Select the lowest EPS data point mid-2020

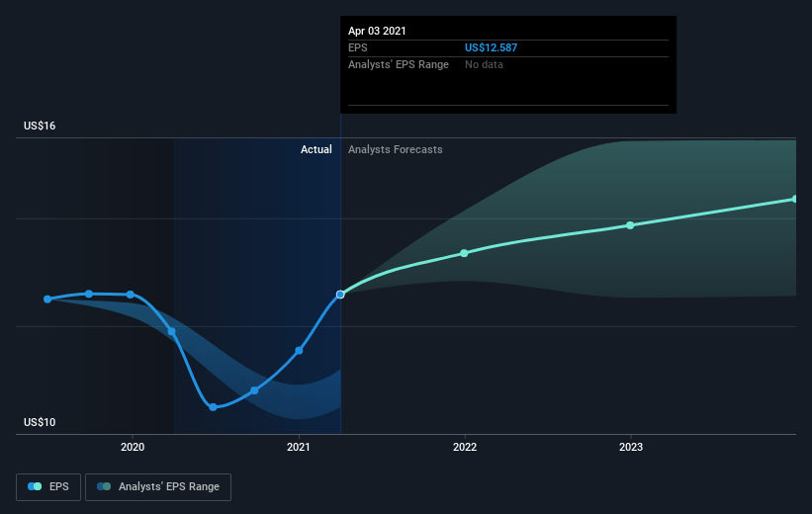coord(213,407)
